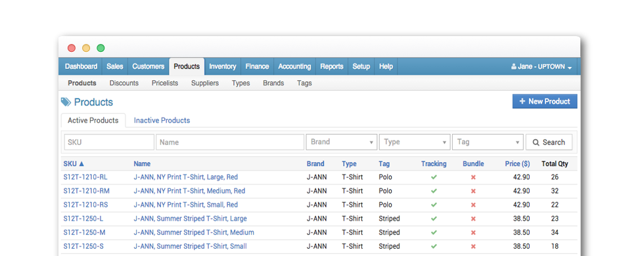Open J-ANN, Summer Striped T-Shirt, Large
Screen dimensions: 644x256
tap(190, 219)
